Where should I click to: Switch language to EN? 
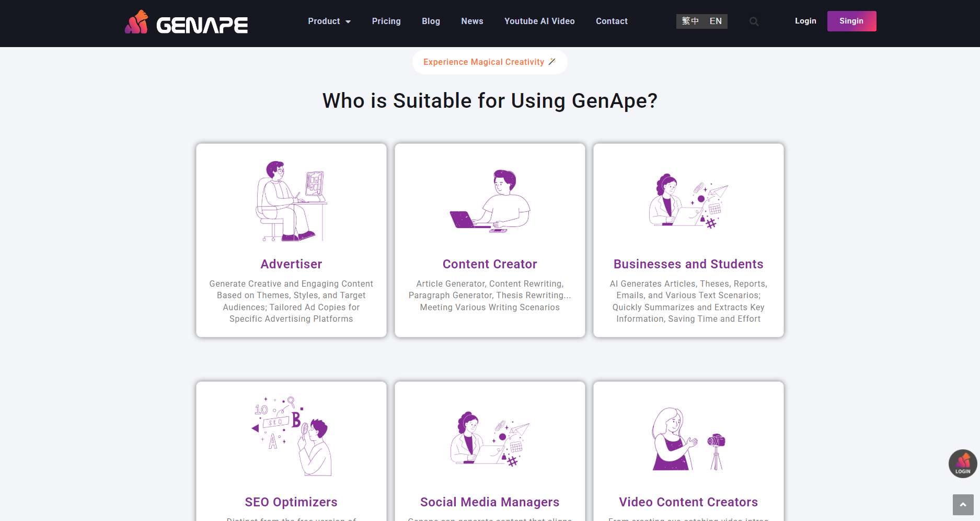[x=716, y=21]
